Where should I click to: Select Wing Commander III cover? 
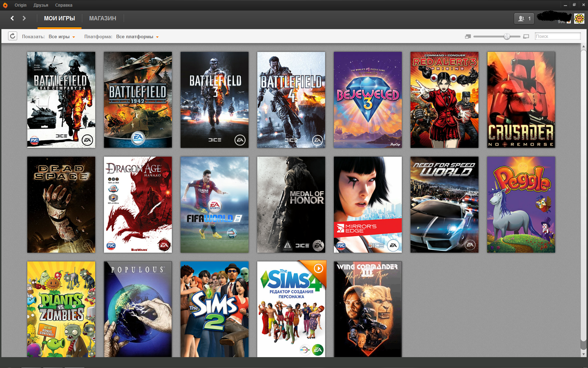[368, 309]
